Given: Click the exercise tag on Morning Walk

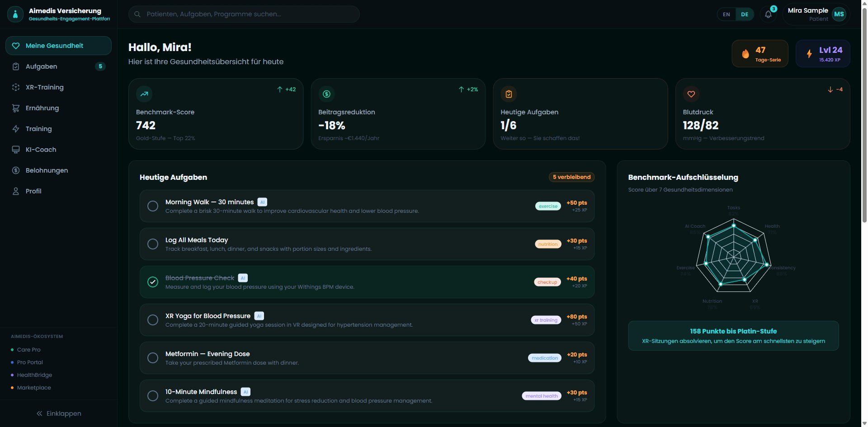Looking at the screenshot, I should tap(548, 206).
